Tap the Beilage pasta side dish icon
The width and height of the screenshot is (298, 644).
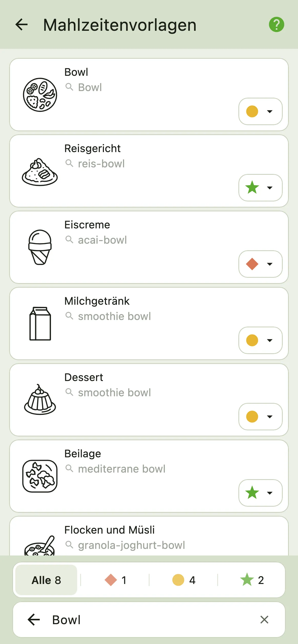point(40,476)
